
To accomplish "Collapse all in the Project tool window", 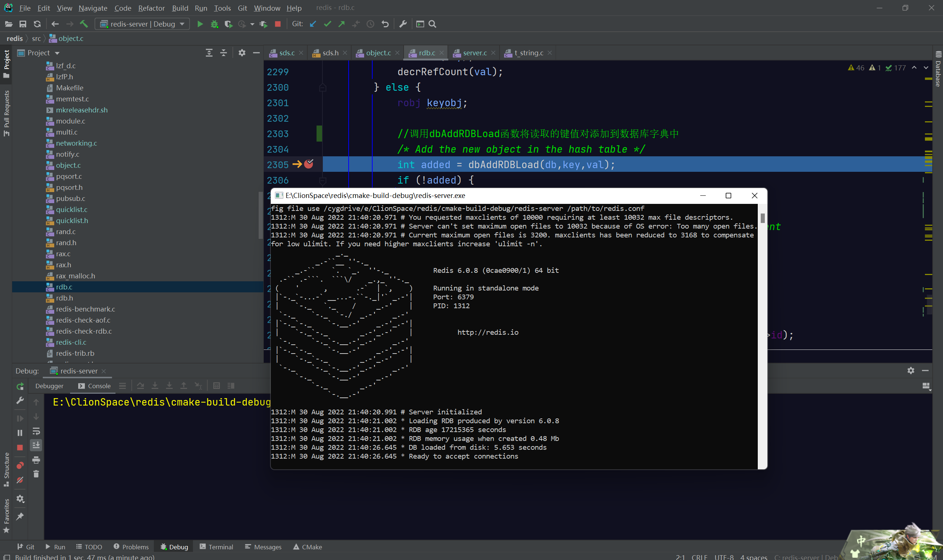I will point(224,53).
